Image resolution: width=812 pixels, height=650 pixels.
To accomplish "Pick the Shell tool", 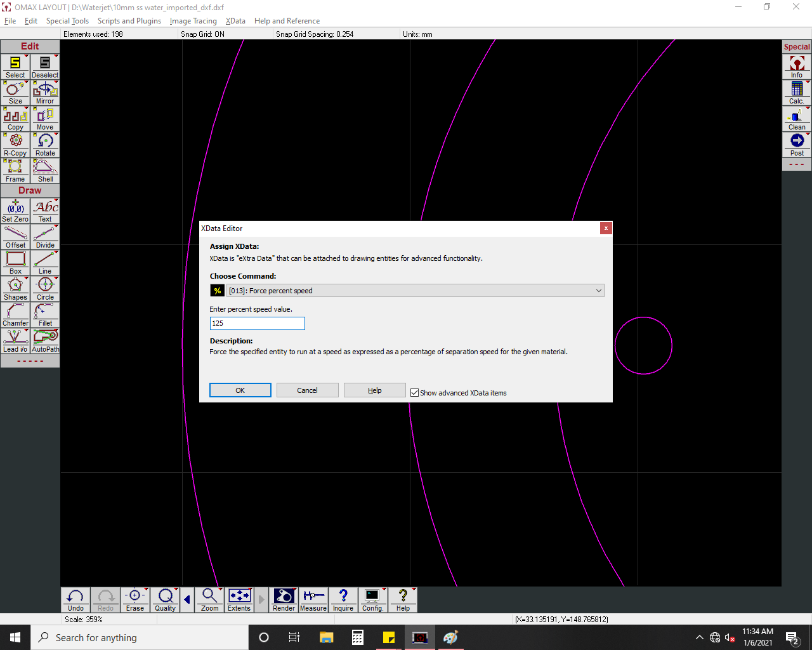I will pos(45,171).
